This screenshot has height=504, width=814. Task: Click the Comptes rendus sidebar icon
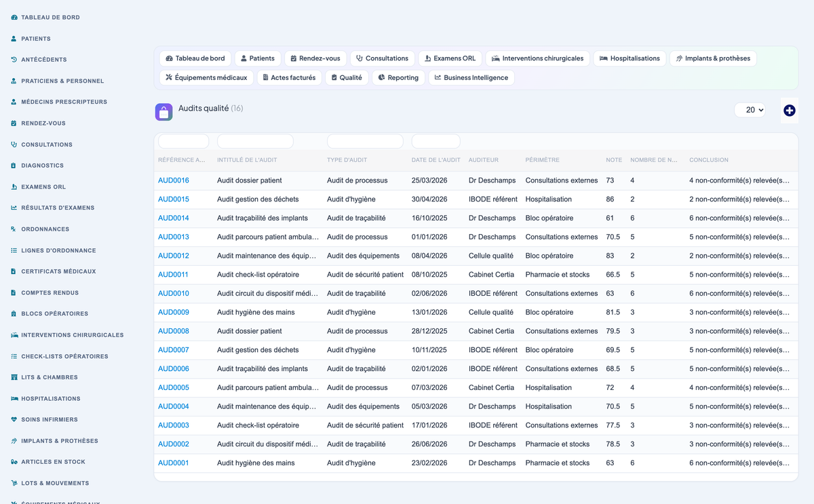pyautogui.click(x=14, y=293)
